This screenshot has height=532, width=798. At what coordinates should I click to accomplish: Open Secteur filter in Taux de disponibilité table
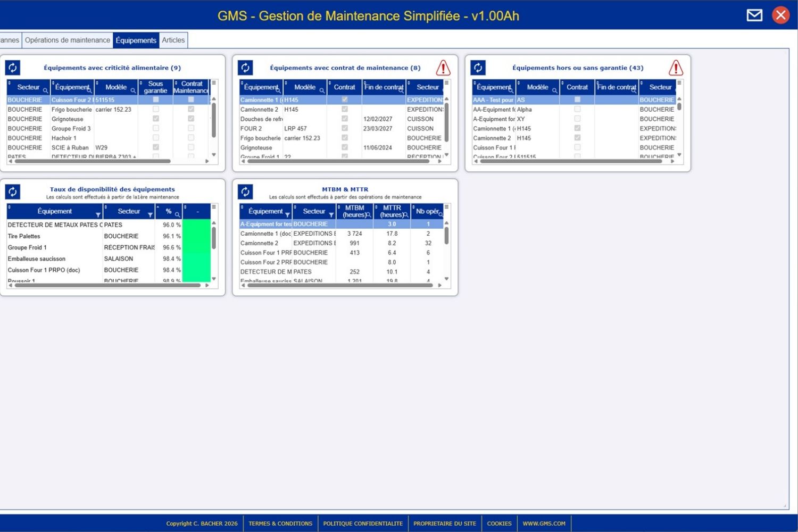coord(150,215)
